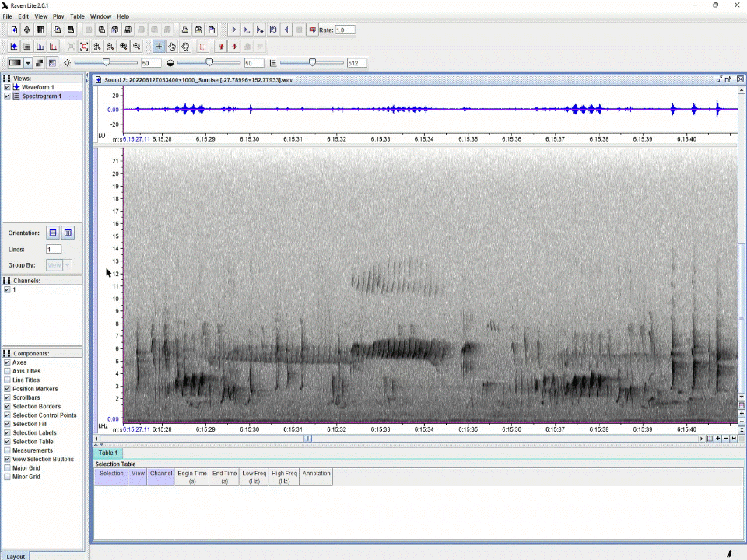
Task: Select the Grab and Scroll tool
Action: point(185,47)
